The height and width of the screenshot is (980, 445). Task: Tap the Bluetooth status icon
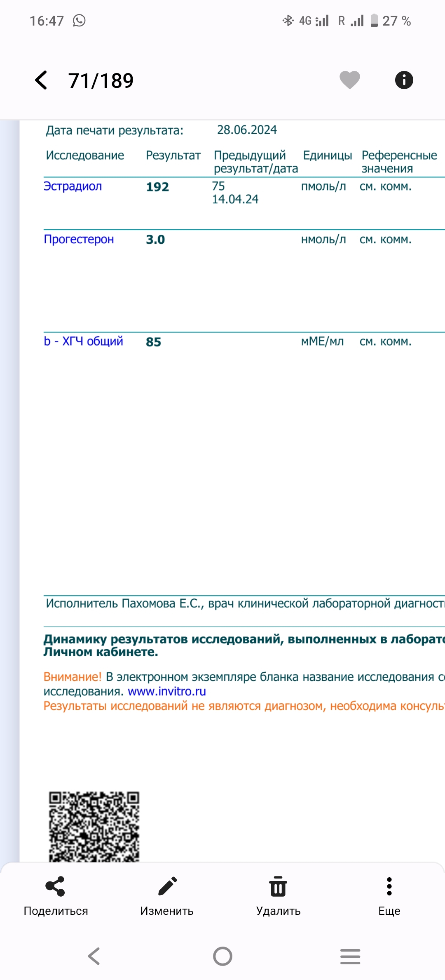click(x=288, y=21)
